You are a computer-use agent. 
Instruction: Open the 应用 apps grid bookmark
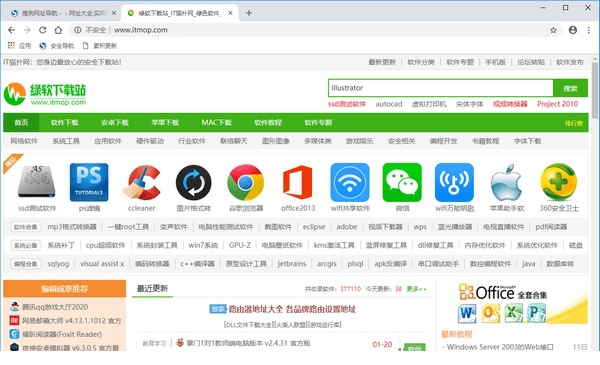(19, 46)
